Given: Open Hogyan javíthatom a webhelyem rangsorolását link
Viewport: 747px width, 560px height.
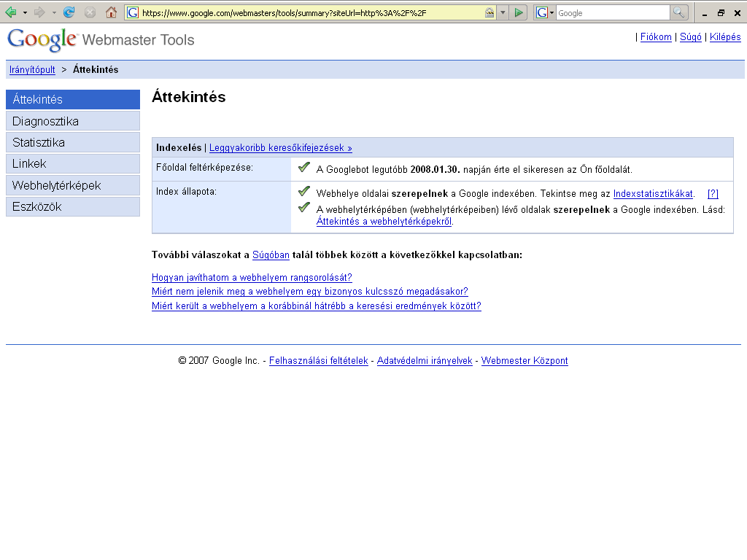Looking at the screenshot, I should (252, 278).
